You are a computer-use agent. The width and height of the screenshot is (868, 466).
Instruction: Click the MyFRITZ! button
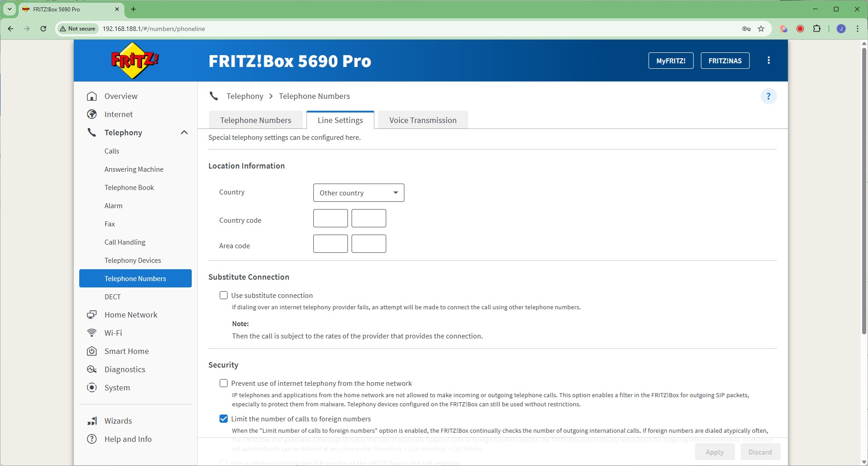[x=671, y=61]
